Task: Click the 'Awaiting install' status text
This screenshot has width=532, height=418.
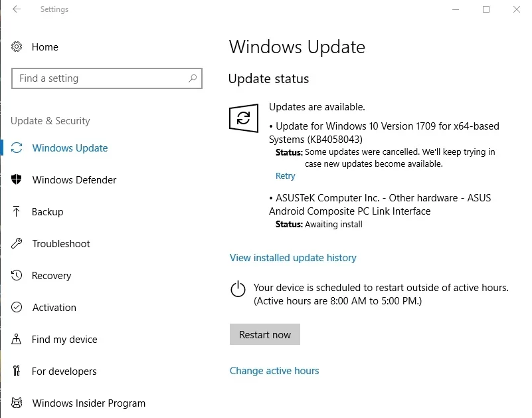Action: [x=333, y=225]
